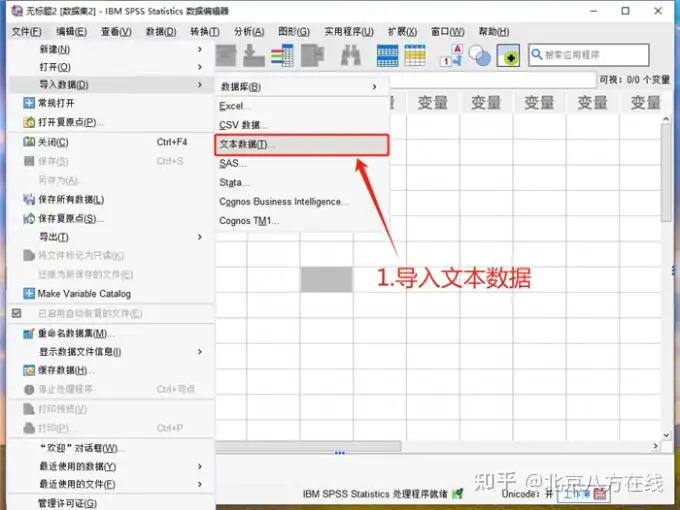Open the 查看(V) menu
This screenshot has height=510, width=680.
coord(116,32)
